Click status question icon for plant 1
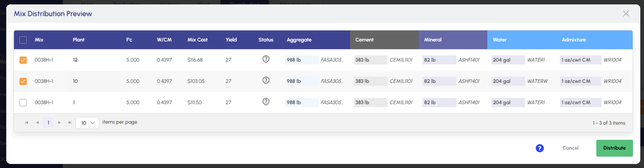 tap(266, 102)
